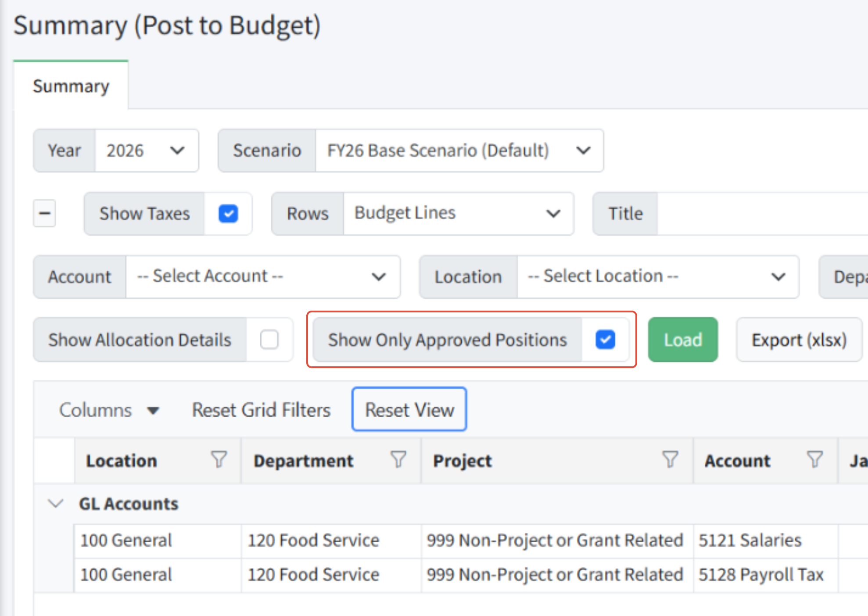Click the Export (xlsx) button
This screenshot has width=868, height=616.
[x=799, y=340]
